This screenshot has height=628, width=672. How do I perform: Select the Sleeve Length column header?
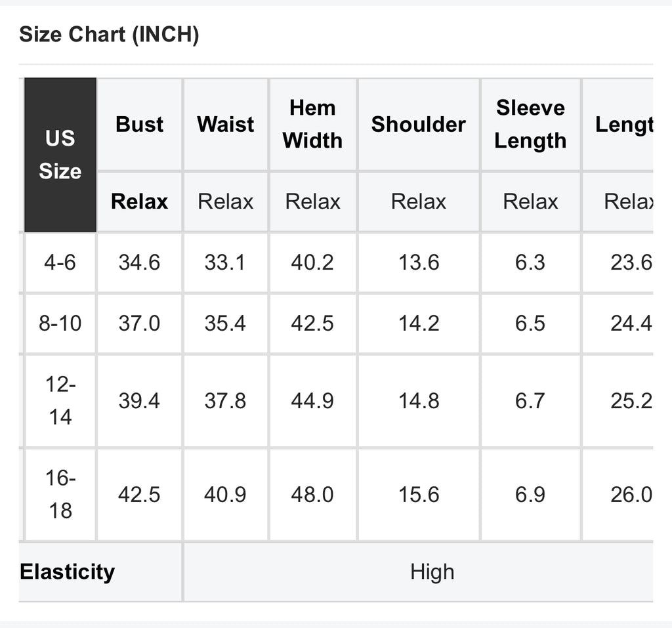pyautogui.click(x=530, y=124)
